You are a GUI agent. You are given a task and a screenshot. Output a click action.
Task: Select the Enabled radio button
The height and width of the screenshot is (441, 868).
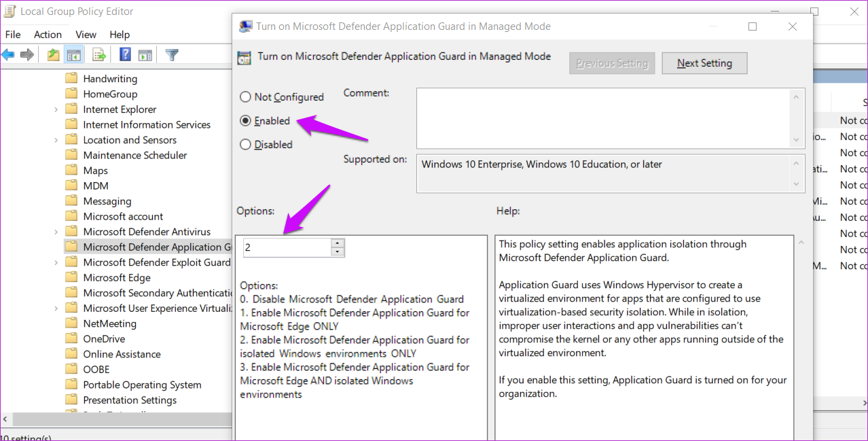point(245,120)
